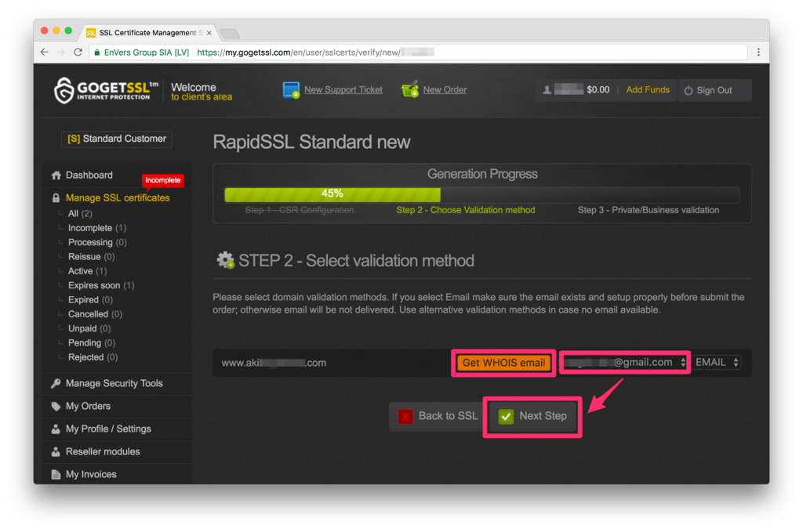Click the 45% generation progress bar

(482, 194)
